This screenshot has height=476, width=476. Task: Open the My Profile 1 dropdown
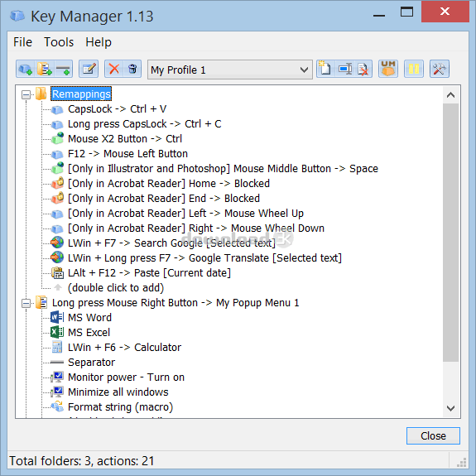coord(230,70)
